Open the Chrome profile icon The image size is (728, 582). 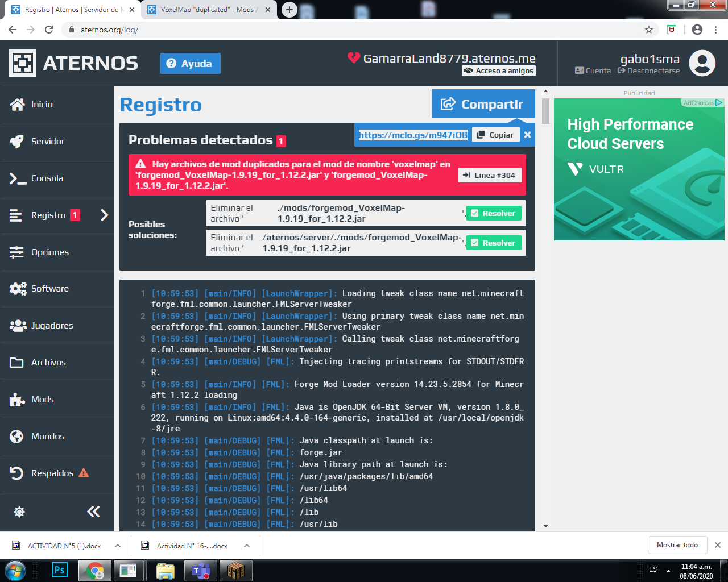click(697, 30)
